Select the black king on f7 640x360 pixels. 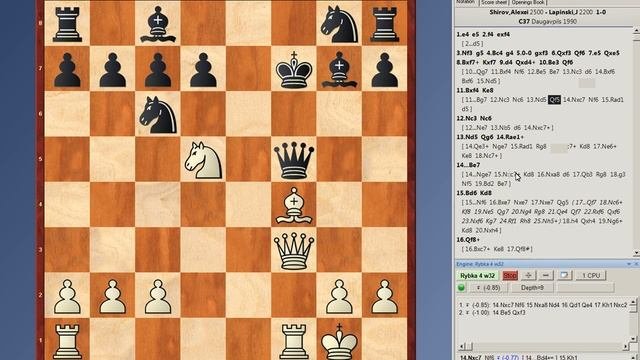pos(293,70)
